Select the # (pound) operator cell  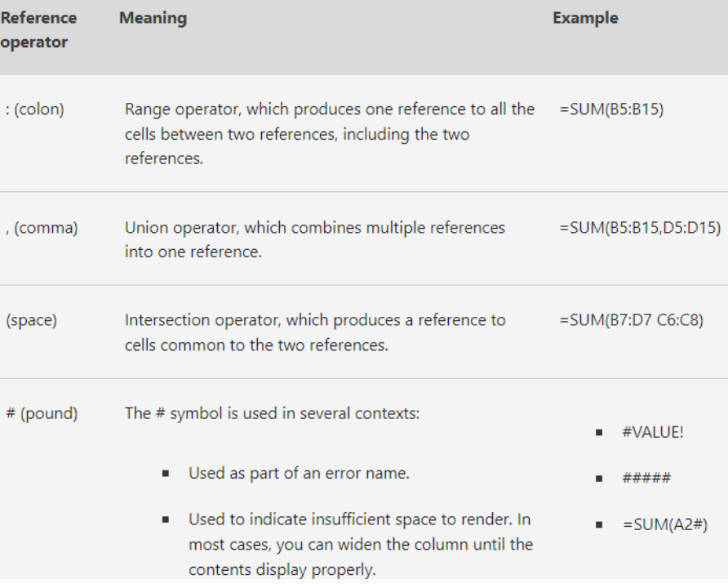tap(42, 413)
